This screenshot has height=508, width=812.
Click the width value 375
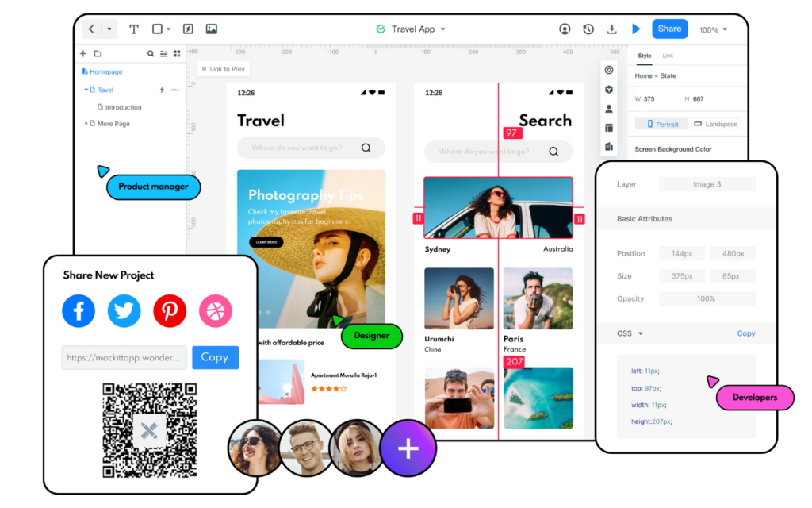649,98
